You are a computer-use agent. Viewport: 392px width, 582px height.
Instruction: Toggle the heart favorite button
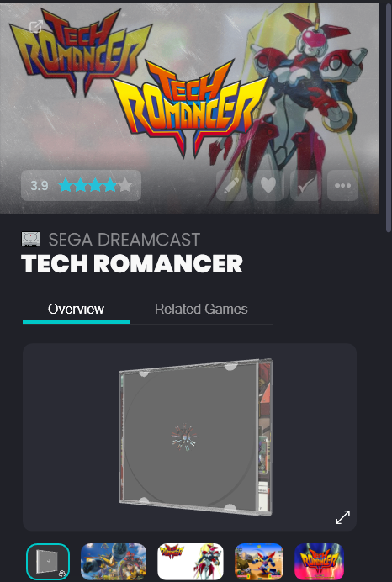(x=268, y=186)
